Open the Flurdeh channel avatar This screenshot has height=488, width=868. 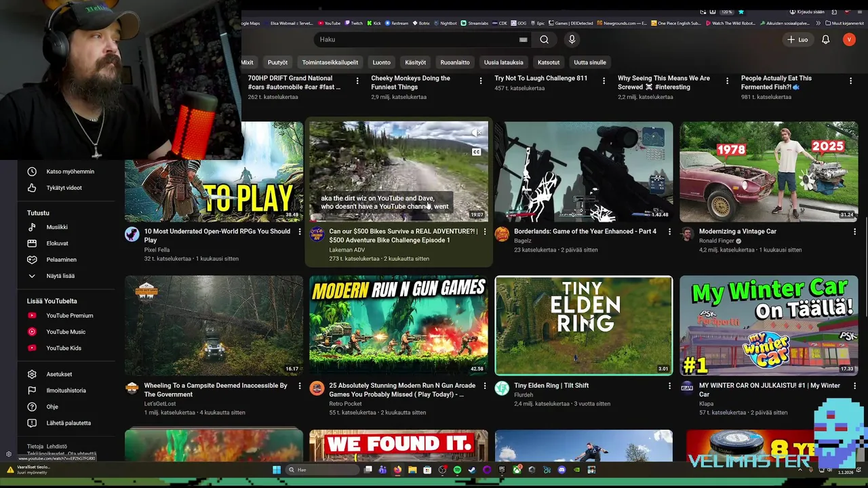(x=502, y=388)
